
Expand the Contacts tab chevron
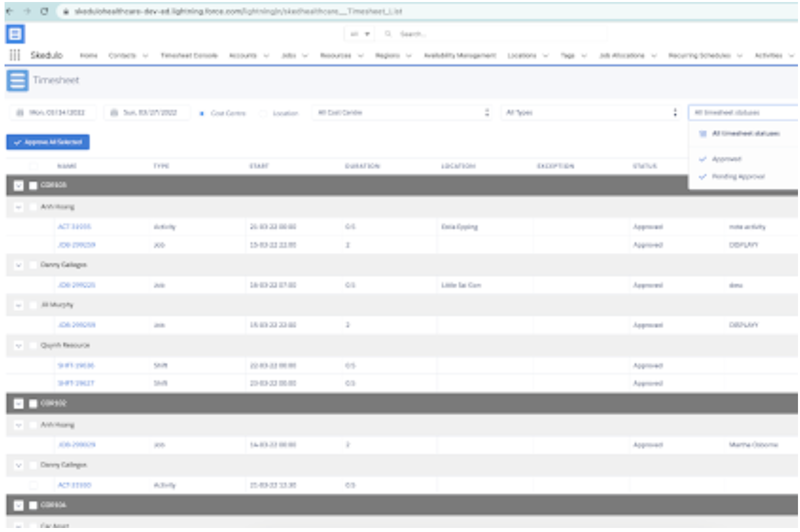[x=145, y=55]
